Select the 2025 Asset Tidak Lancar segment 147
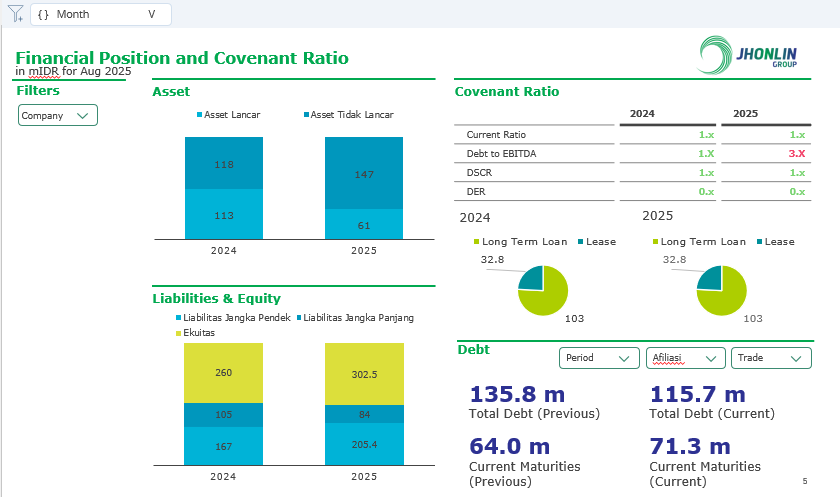840x497 pixels. (364, 173)
